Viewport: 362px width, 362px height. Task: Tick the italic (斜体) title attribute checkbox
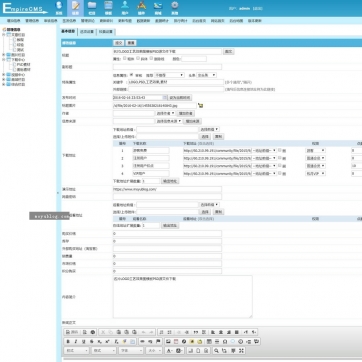click(138, 58)
